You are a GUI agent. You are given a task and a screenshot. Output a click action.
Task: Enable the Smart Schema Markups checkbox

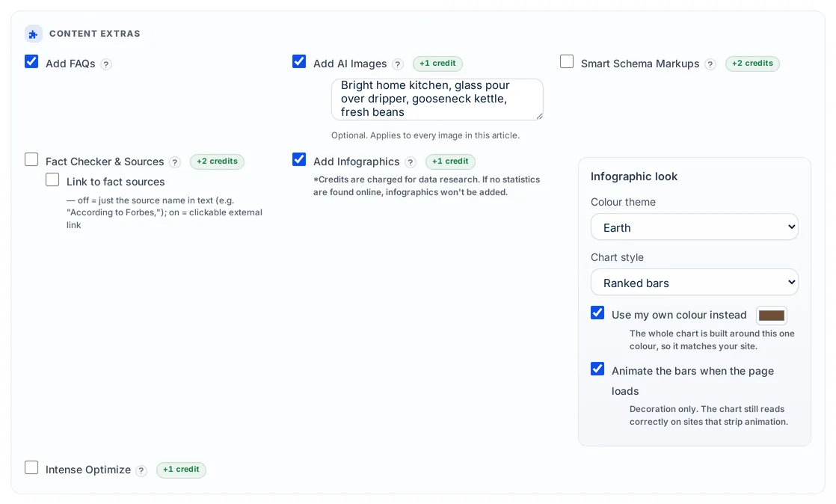pyautogui.click(x=567, y=61)
